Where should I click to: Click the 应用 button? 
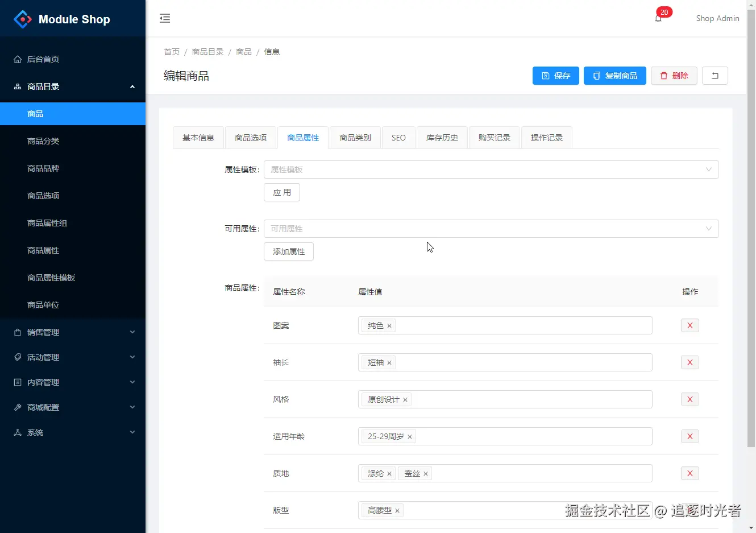point(282,192)
